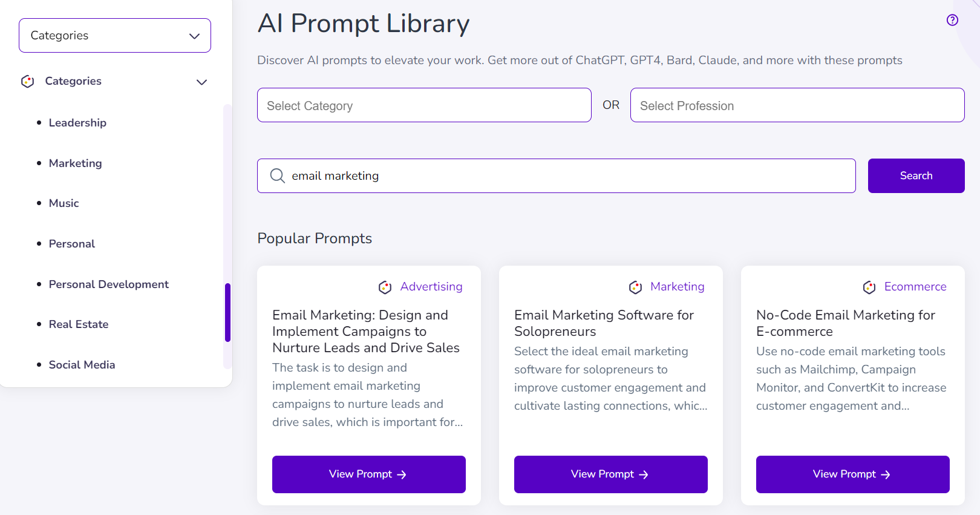The width and height of the screenshot is (980, 515).
Task: Choose the Music category
Action: pyautogui.click(x=64, y=203)
